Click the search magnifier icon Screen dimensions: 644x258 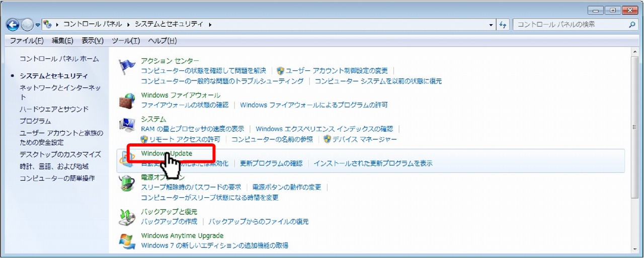tap(632, 24)
